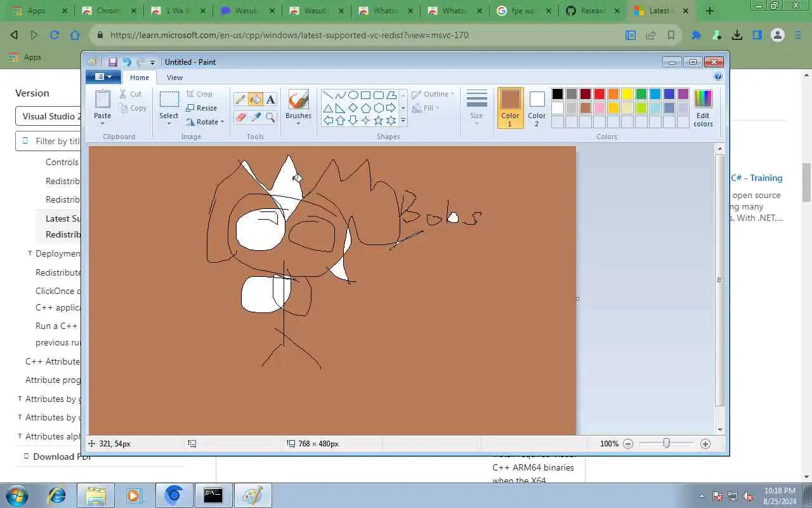Screen dimensions: 812x508
Task: Bookmark this page icon in address bar
Action: [x=671, y=36]
